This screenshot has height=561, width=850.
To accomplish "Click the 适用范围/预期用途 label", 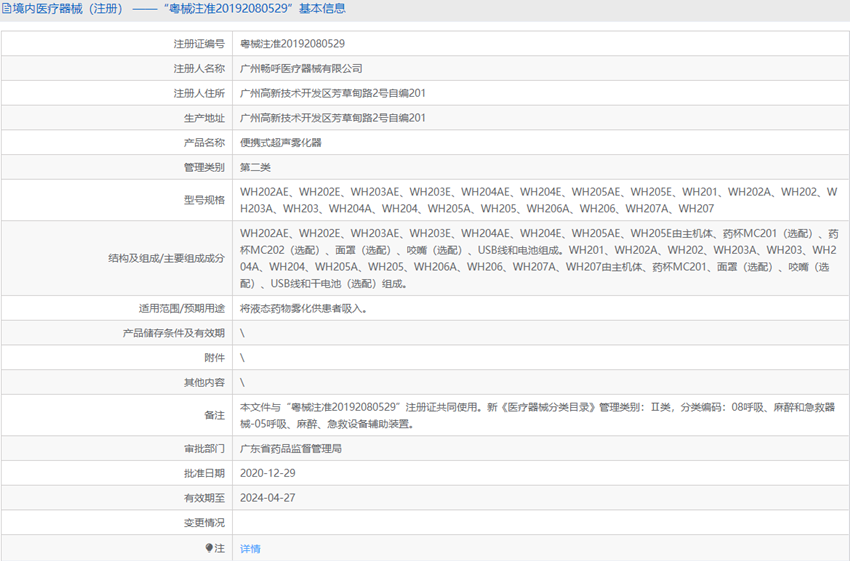I will [182, 308].
